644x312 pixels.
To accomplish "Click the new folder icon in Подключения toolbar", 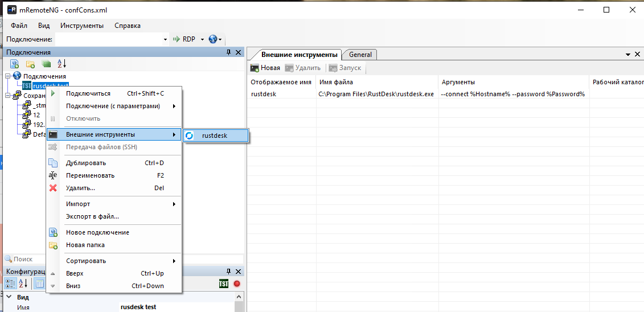I will [30, 64].
